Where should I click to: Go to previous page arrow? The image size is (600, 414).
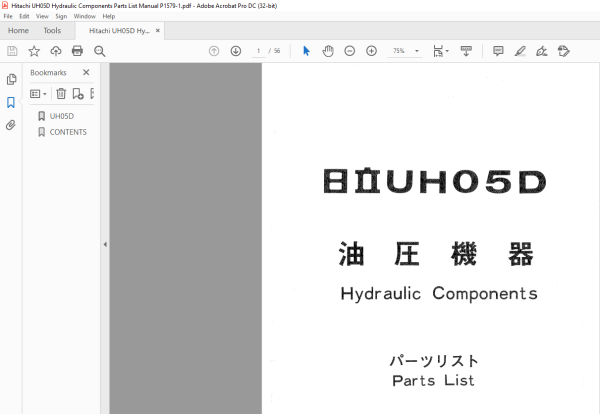214,51
